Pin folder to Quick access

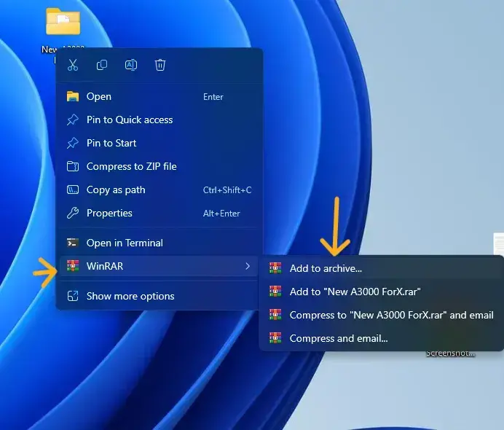130,120
